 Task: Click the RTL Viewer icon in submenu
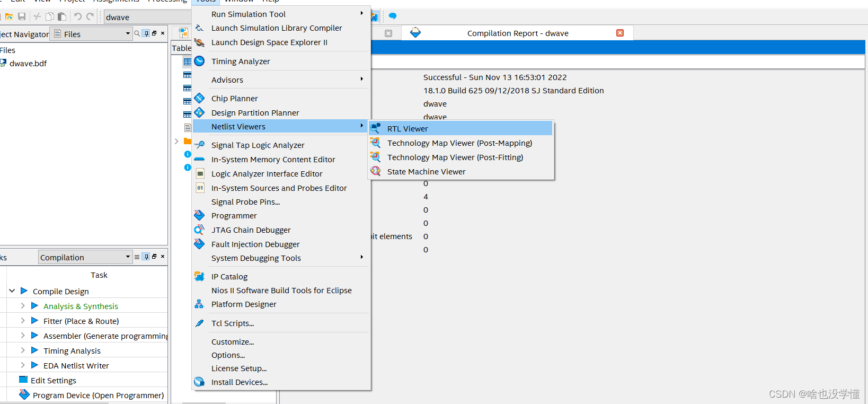pos(376,128)
